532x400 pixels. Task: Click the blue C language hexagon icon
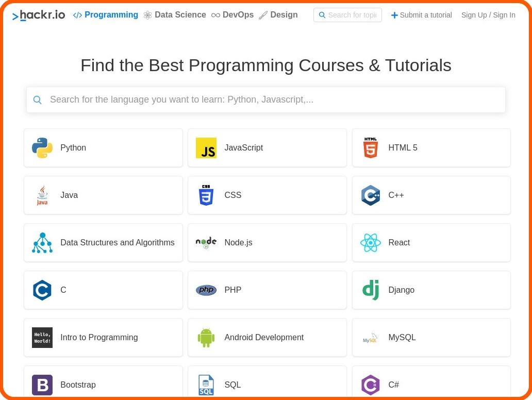[42, 290]
